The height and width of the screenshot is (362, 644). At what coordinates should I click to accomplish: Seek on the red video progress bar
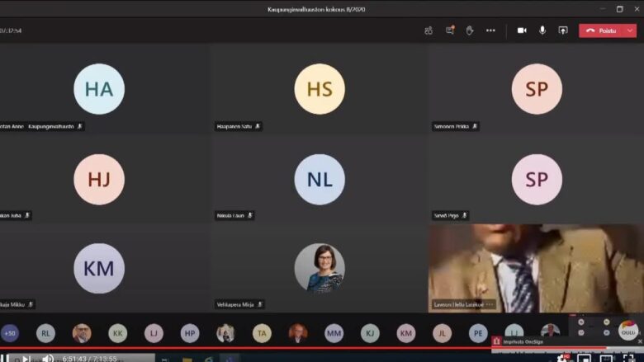pyautogui.click(x=248, y=348)
